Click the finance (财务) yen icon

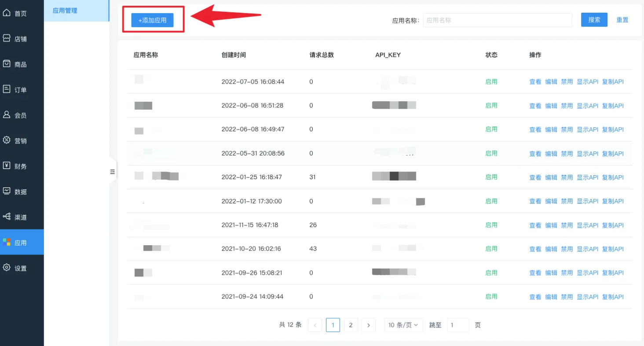pos(7,166)
